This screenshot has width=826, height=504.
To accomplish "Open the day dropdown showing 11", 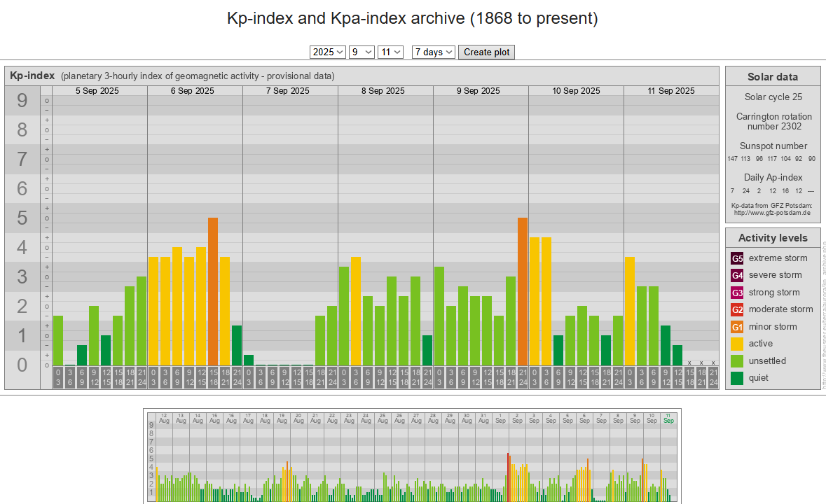I will (x=390, y=52).
